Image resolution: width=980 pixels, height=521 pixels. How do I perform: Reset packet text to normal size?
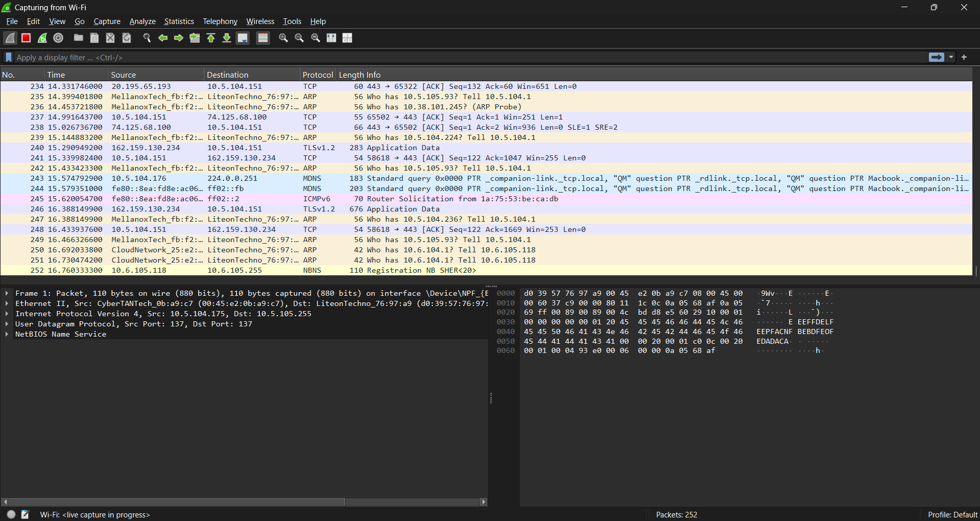316,38
